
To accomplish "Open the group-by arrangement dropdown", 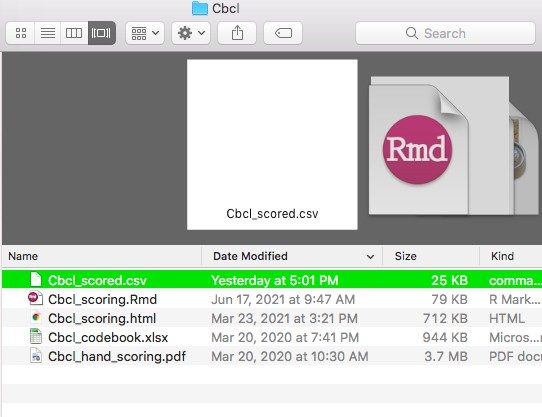I will point(145,33).
